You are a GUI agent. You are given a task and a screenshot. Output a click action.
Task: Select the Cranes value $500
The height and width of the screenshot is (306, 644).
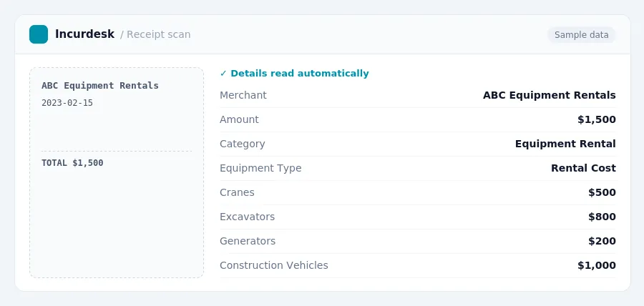602,192
